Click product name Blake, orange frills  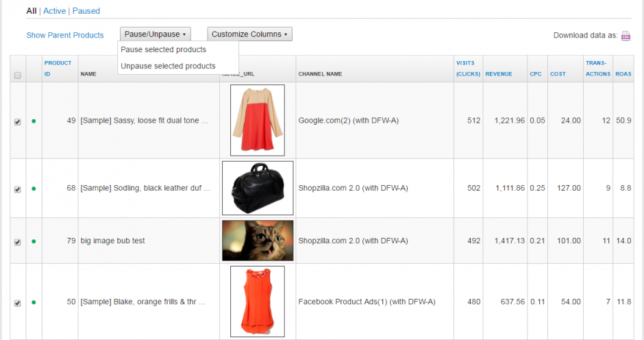(143, 302)
